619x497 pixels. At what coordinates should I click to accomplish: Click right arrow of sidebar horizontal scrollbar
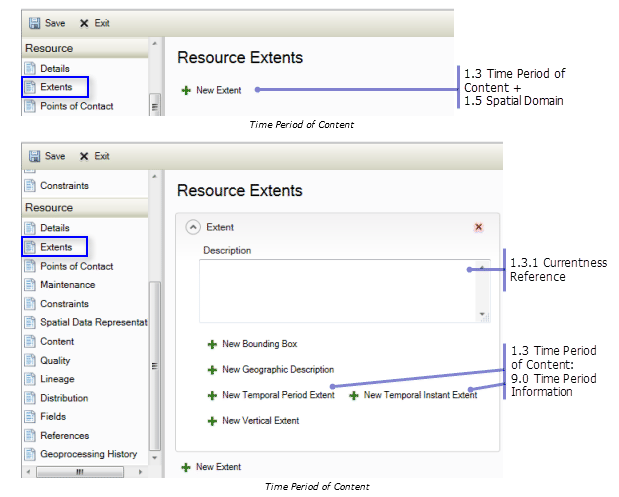pyautogui.click(x=140, y=472)
